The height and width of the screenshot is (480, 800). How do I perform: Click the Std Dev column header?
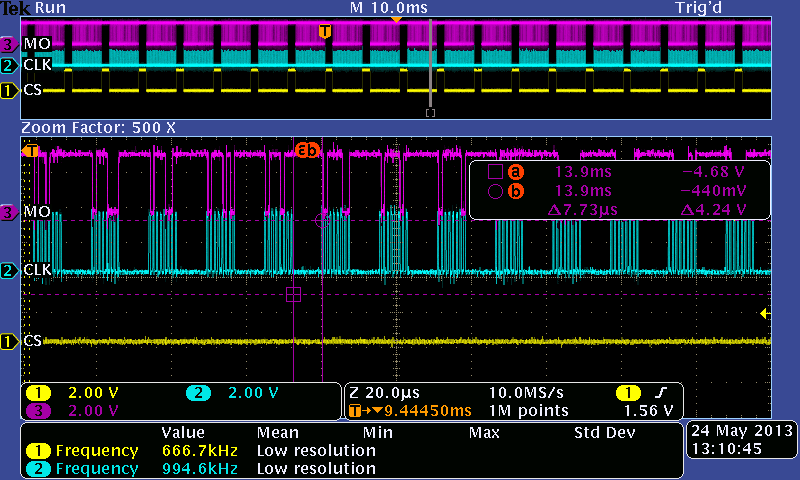605,433
